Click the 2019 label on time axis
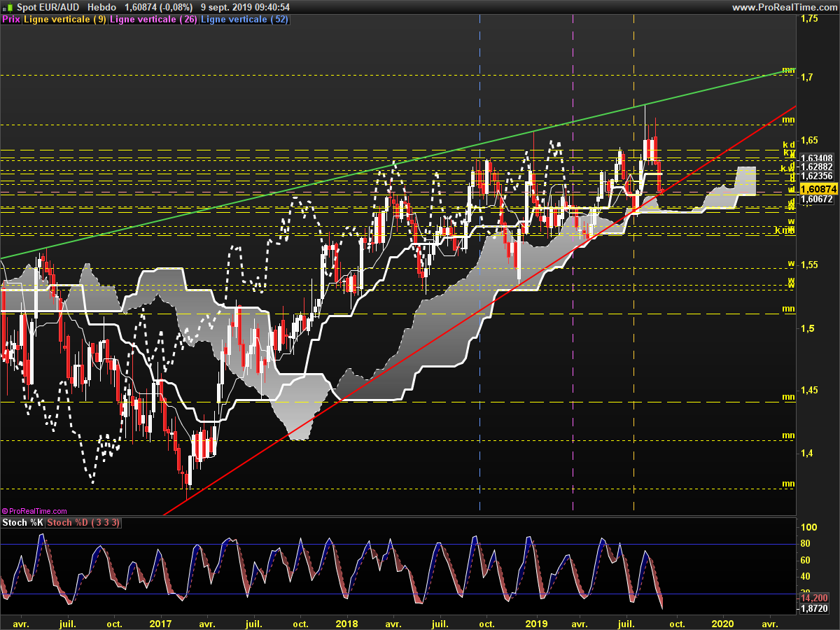The height and width of the screenshot is (630, 840). tap(536, 623)
